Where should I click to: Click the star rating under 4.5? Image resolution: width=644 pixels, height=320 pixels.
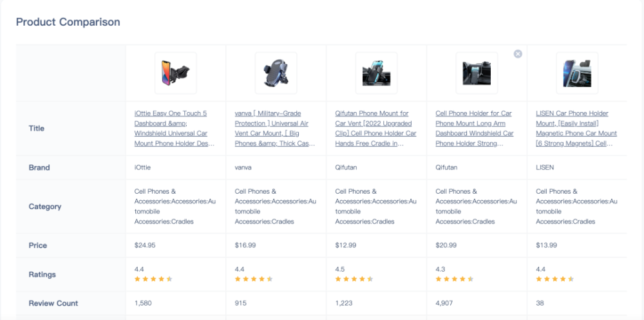[x=354, y=279]
